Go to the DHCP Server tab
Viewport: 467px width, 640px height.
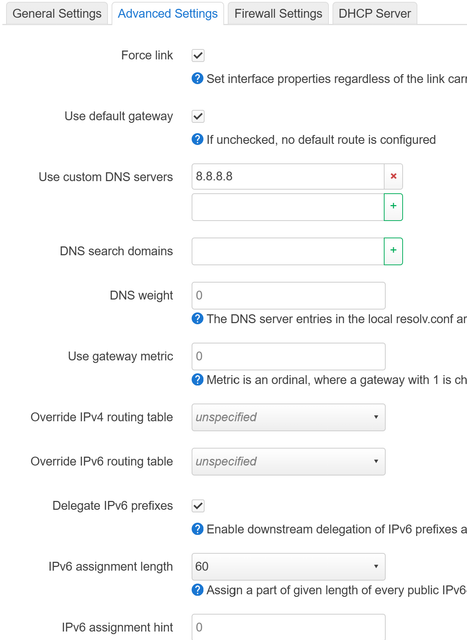[375, 13]
